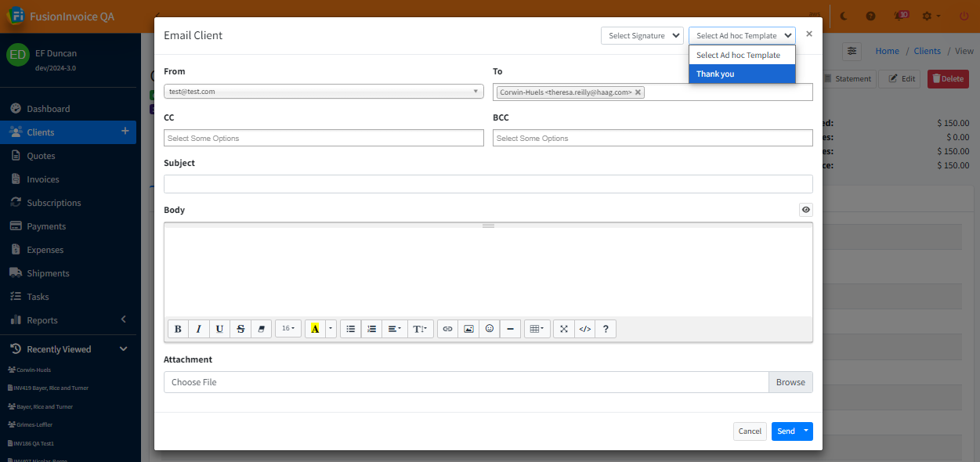Screen dimensions: 980x462
Task: Enable fullscreen mode for the editor
Action: [x=563, y=329]
